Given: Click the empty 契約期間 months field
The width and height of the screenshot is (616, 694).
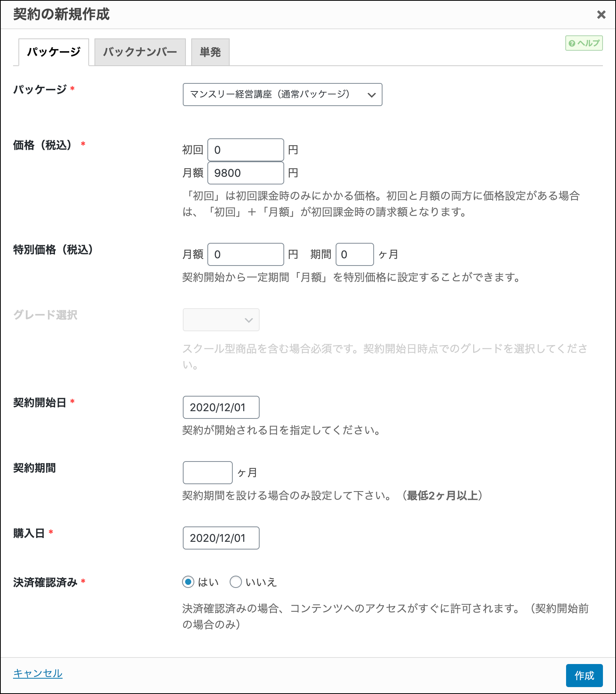Looking at the screenshot, I should pos(207,473).
